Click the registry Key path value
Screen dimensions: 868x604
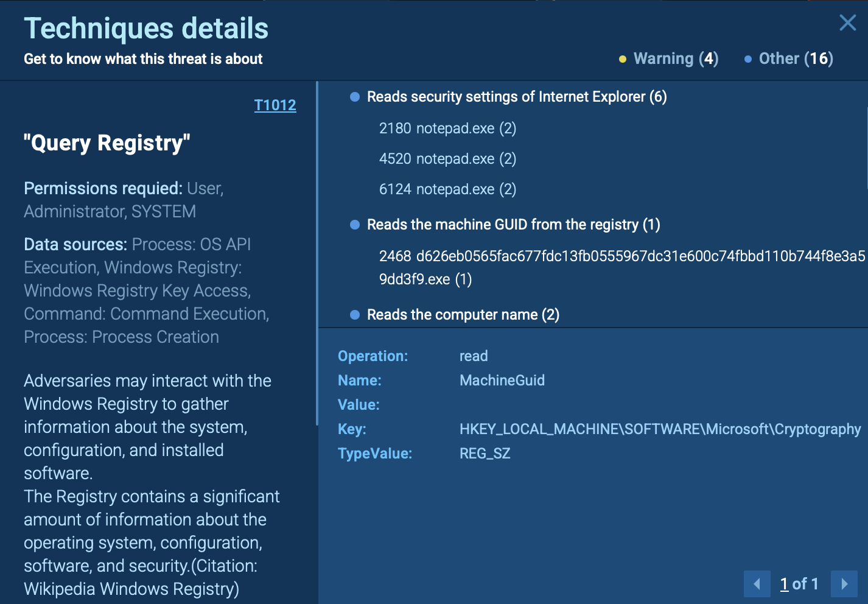click(x=660, y=429)
